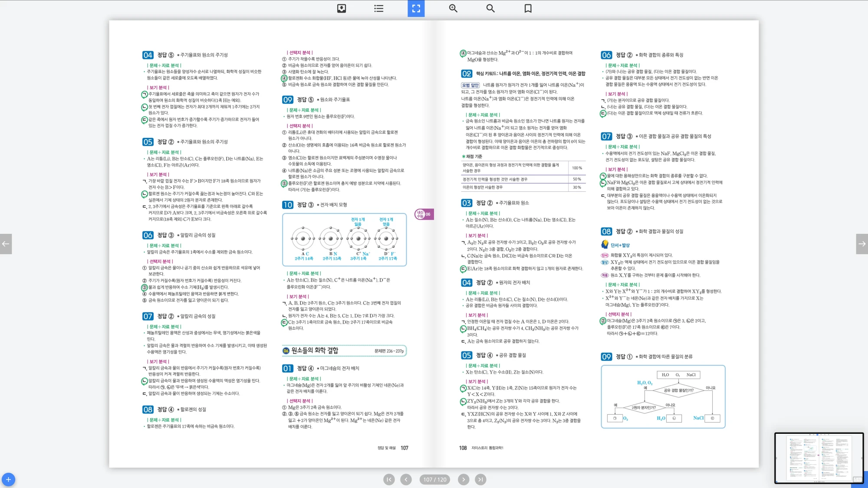Image resolution: width=868 pixels, height=488 pixels.
Task: Click the zoom in magnifier icon
Action: point(453,8)
